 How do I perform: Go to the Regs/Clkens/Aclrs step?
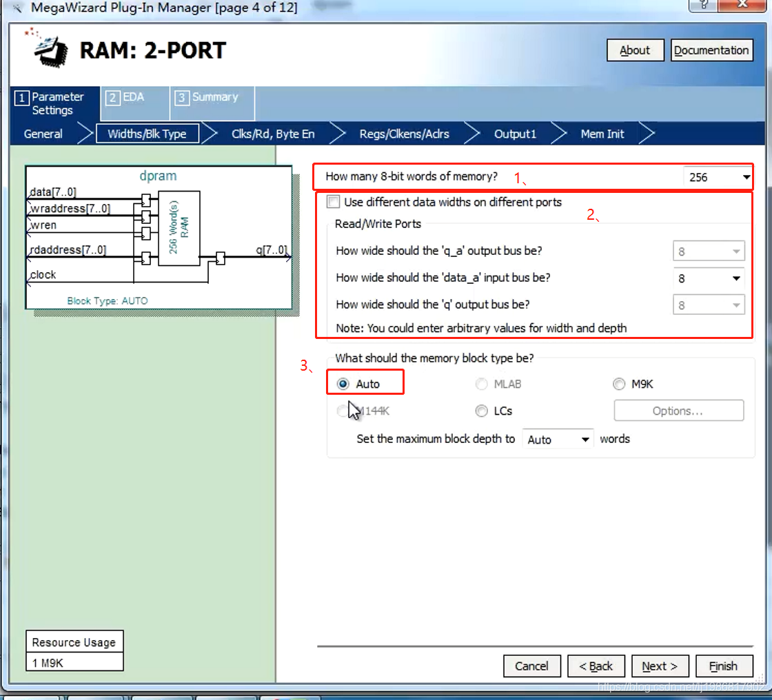pos(404,134)
